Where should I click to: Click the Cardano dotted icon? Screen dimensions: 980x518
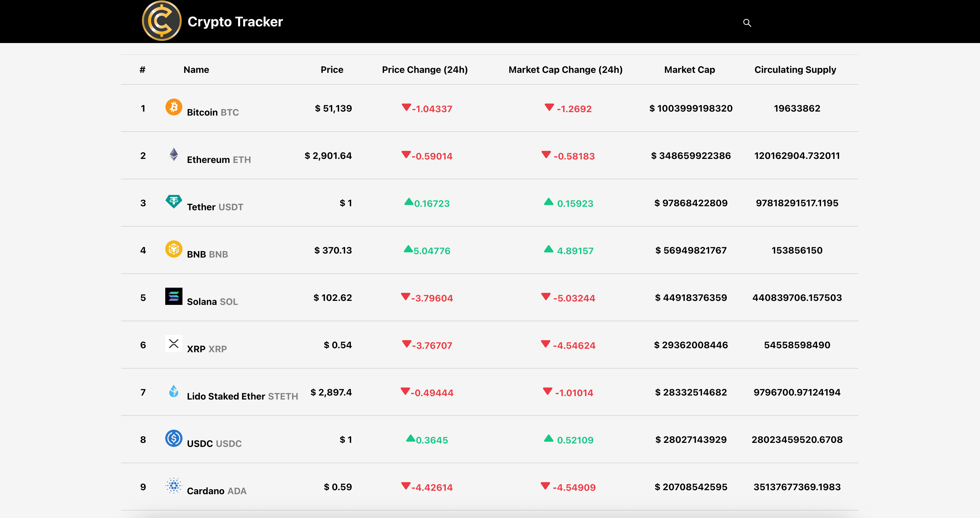(174, 486)
